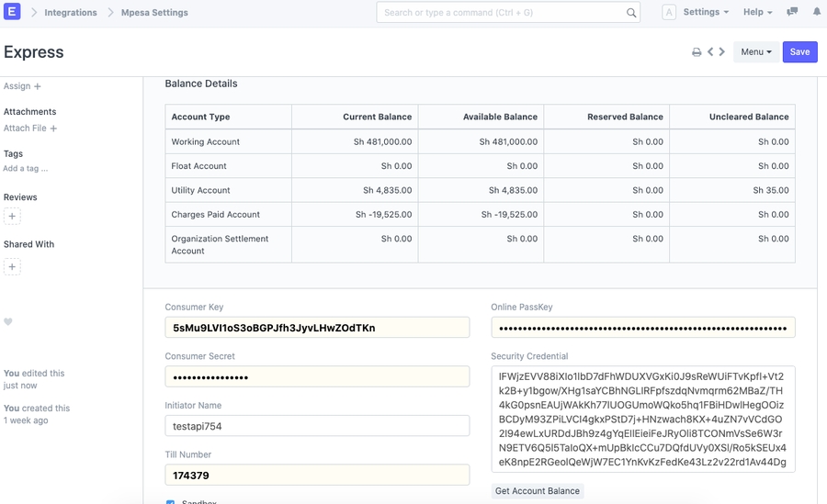Focus the search command bar

pos(502,13)
